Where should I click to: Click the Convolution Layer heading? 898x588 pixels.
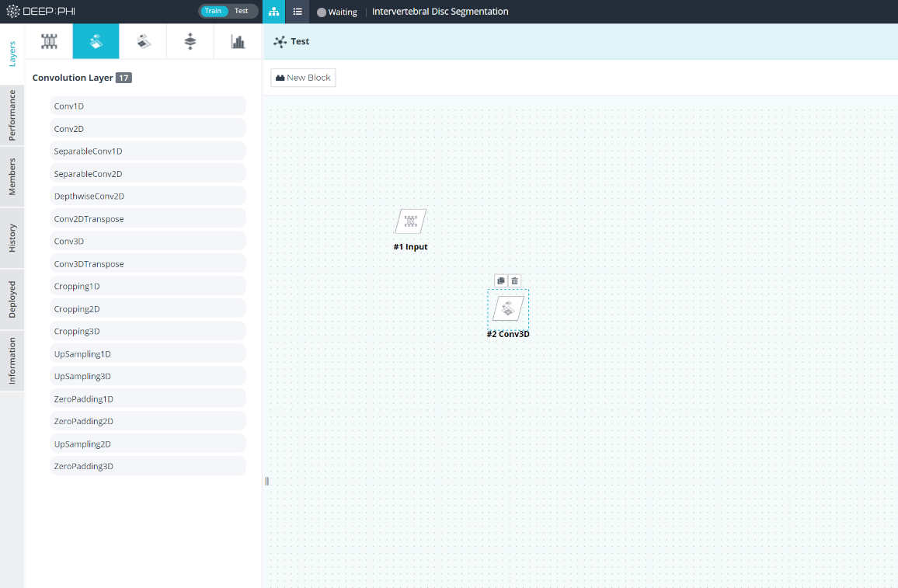coord(72,78)
